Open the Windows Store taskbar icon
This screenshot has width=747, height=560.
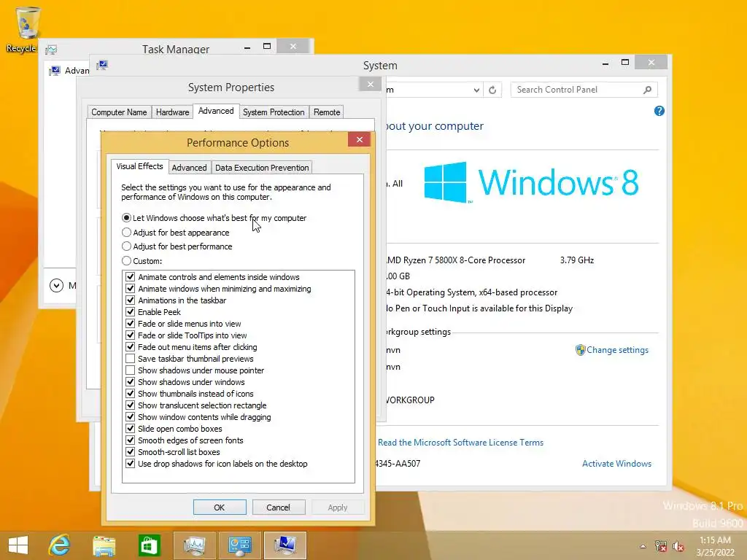[149, 545]
